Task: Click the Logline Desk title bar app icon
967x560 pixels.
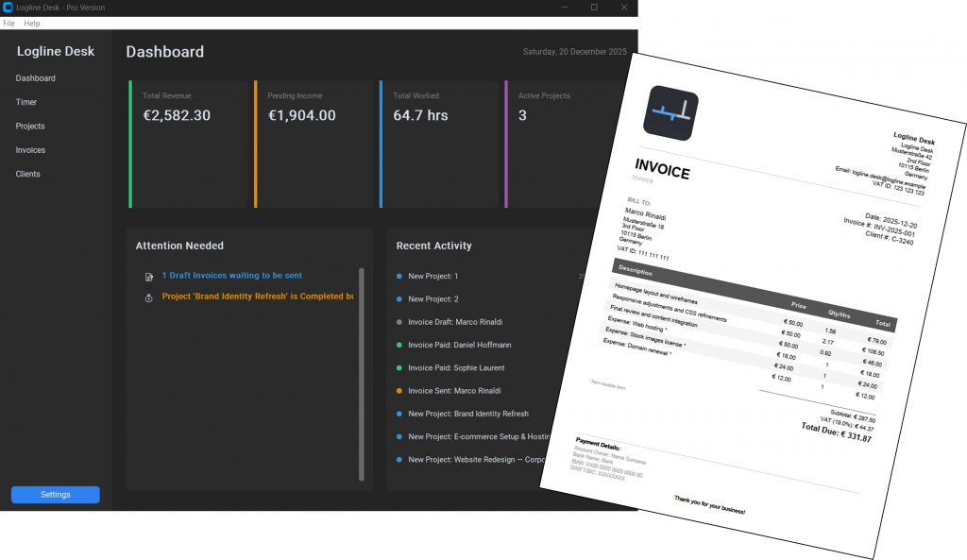Action: 8,8
